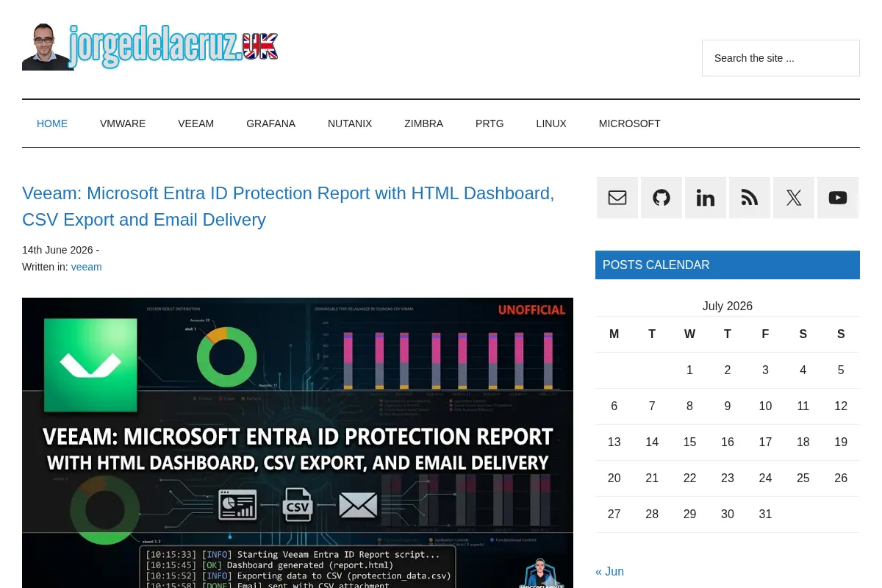Viewport: 882px width, 588px height.
Task: Open the MICROSOFT menu category
Action: [x=629, y=123]
